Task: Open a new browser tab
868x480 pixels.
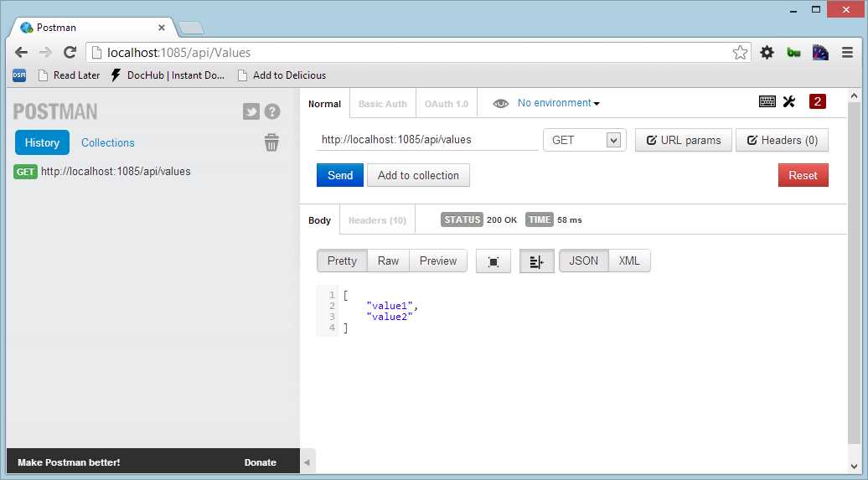Action: pos(192,28)
